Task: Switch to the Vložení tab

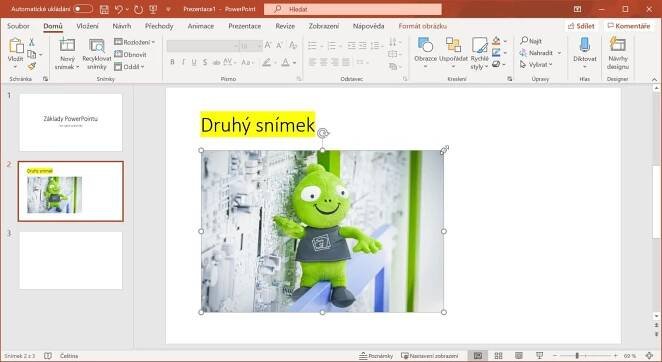Action: pyautogui.click(x=87, y=26)
